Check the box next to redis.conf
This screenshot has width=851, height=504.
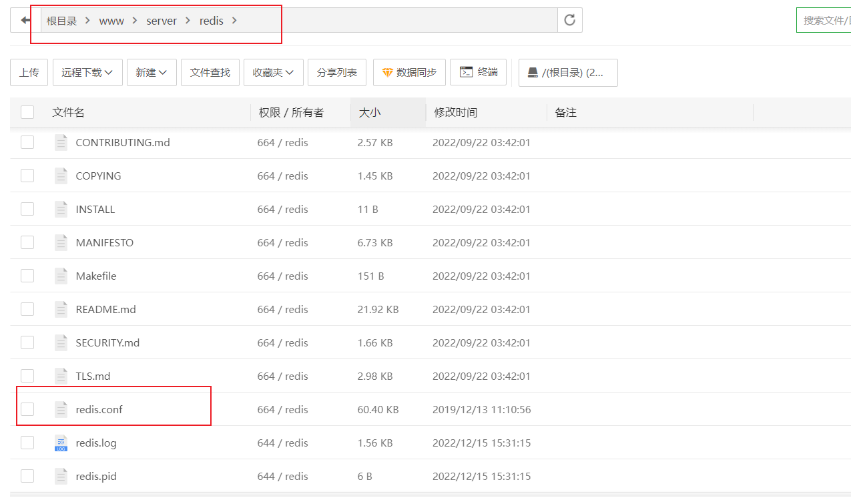[27, 409]
